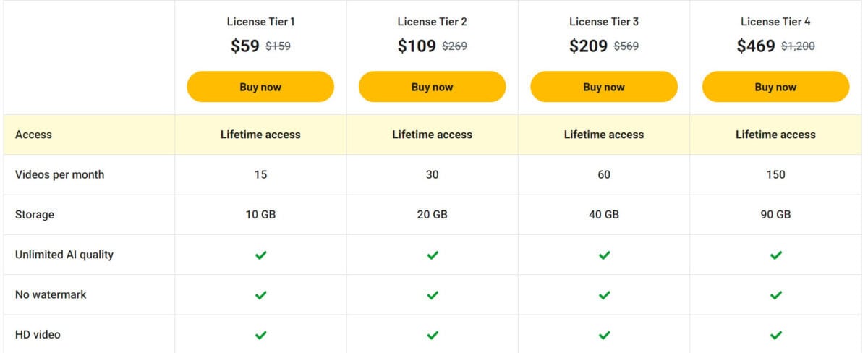The image size is (868, 353).
Task: Click Buy now for License Tier 1
Action: (x=260, y=87)
